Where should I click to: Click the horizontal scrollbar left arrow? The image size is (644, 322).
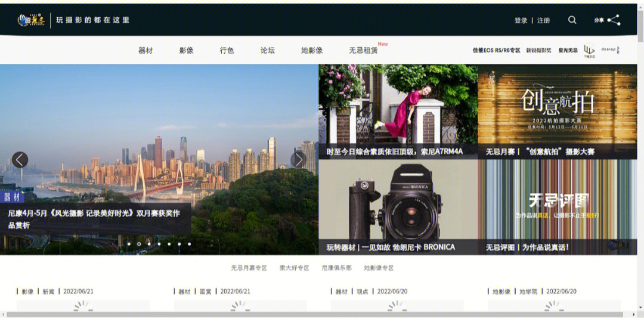click(x=3, y=315)
